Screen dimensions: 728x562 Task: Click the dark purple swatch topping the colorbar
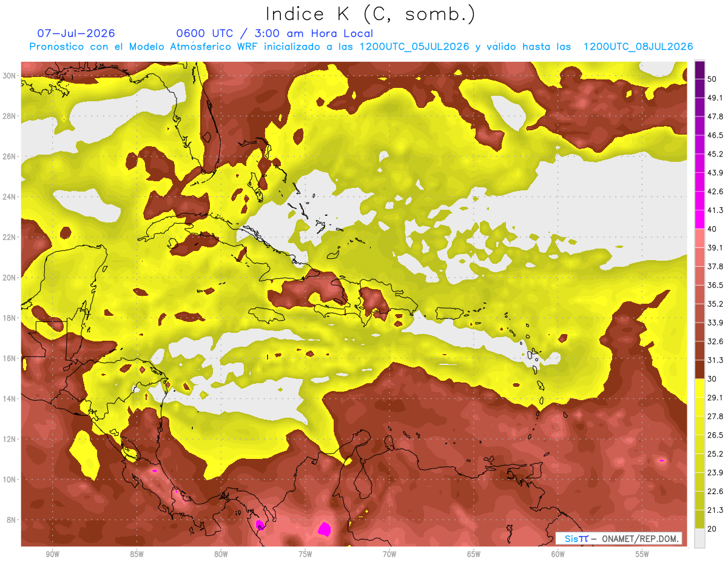point(699,70)
